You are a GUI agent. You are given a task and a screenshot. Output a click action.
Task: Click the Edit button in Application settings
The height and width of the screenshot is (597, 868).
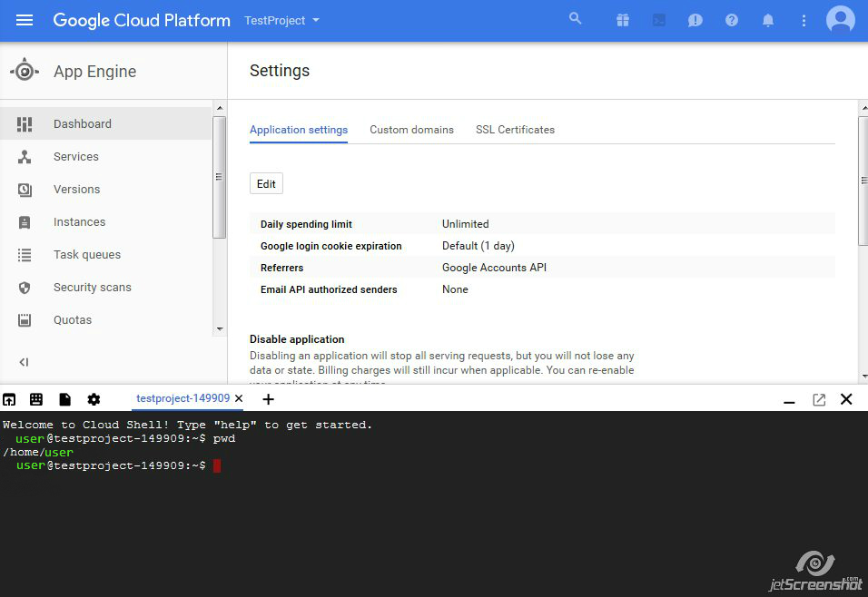266,183
